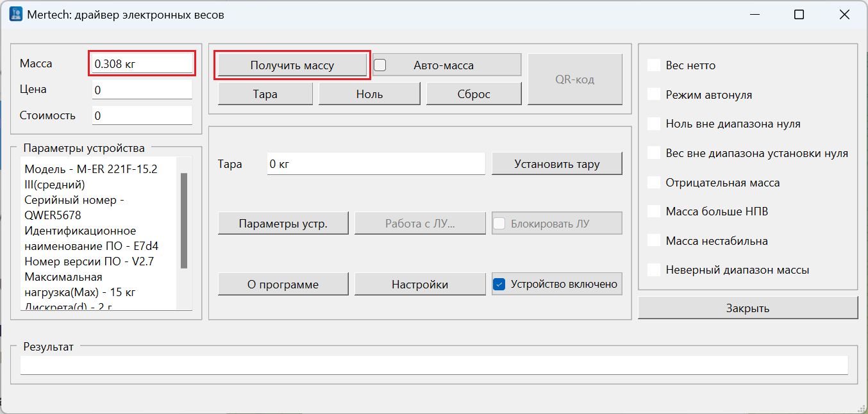Image resolution: width=868 pixels, height=414 pixels.
Task: Click the 'Закрыть' button
Action: click(747, 308)
